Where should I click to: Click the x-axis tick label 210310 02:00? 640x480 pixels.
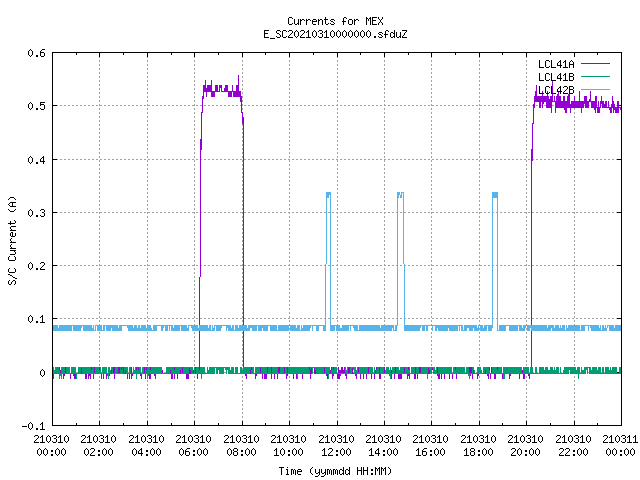(98, 446)
